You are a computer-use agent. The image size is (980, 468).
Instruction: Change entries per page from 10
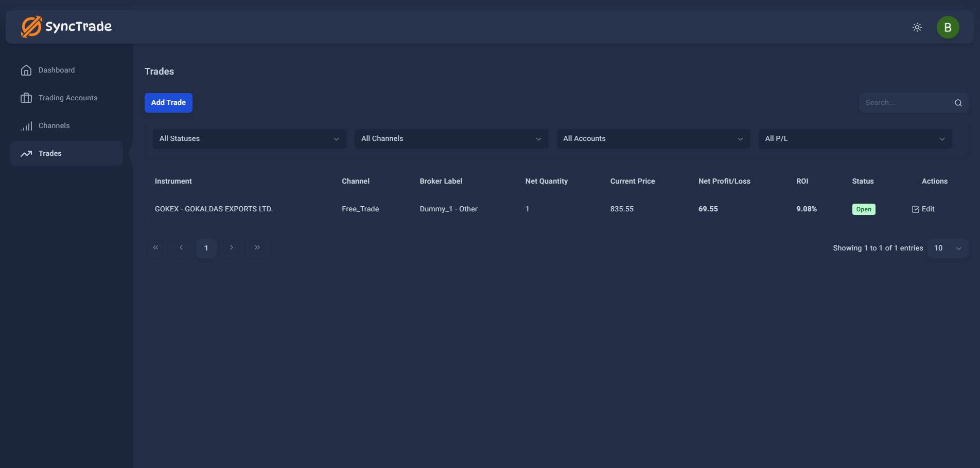[947, 248]
